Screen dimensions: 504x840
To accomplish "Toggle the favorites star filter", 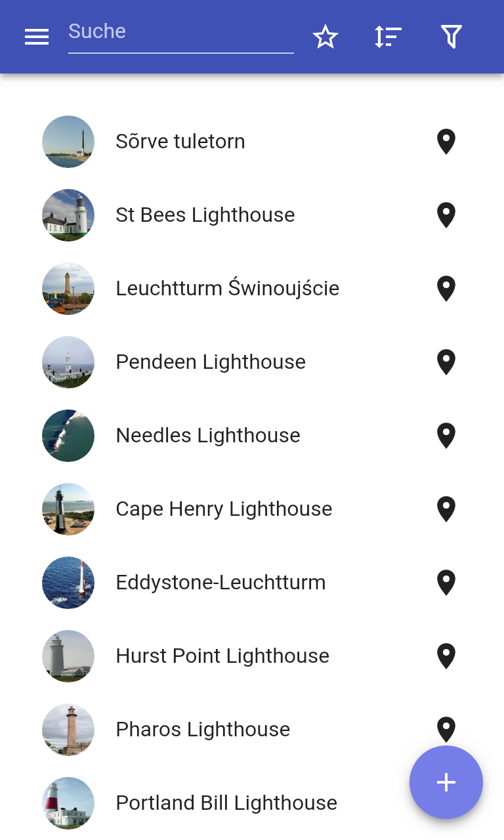I will pyautogui.click(x=325, y=37).
